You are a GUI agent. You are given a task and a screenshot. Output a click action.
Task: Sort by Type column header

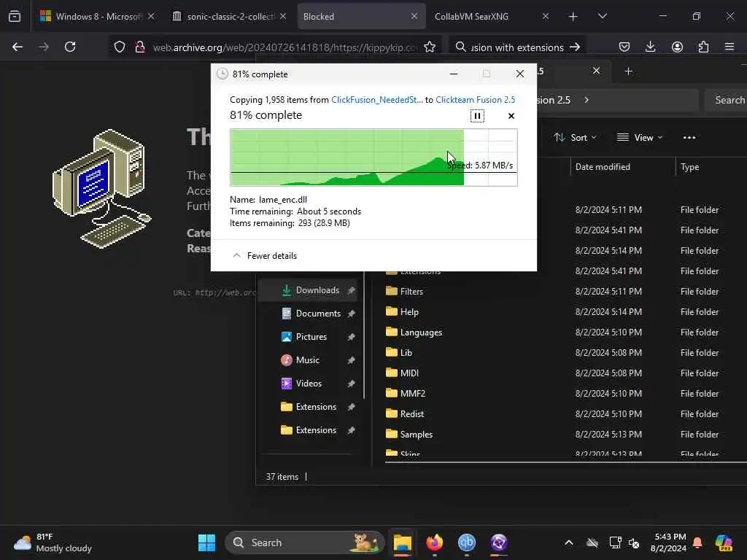[x=689, y=167]
